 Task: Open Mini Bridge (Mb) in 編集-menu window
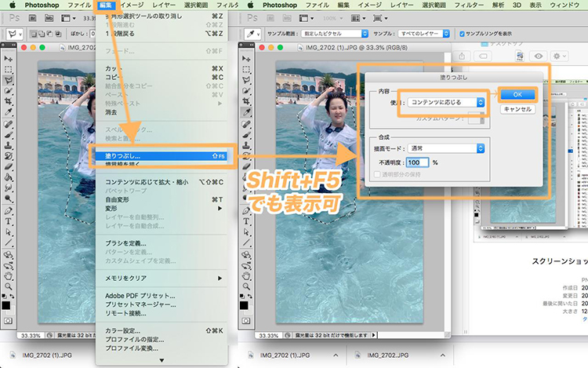click(49, 17)
